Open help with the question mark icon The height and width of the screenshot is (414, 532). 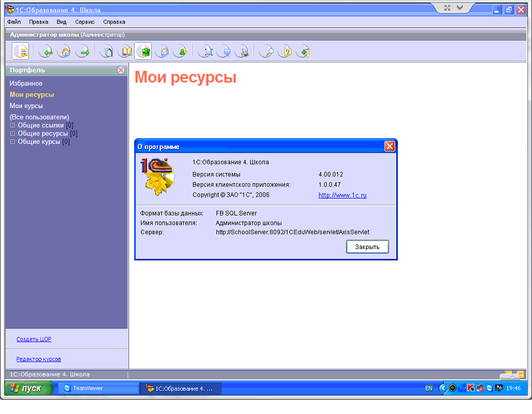pos(285,52)
